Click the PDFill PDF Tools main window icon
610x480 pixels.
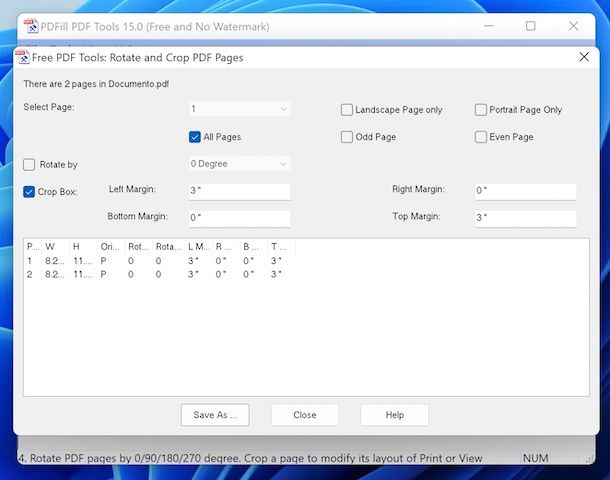pyautogui.click(x=31, y=26)
